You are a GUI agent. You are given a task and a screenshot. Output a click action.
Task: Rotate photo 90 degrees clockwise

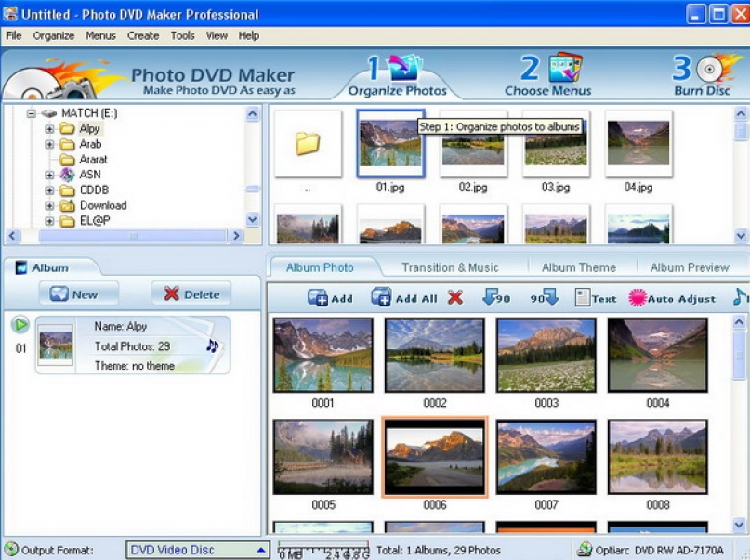tap(545, 298)
